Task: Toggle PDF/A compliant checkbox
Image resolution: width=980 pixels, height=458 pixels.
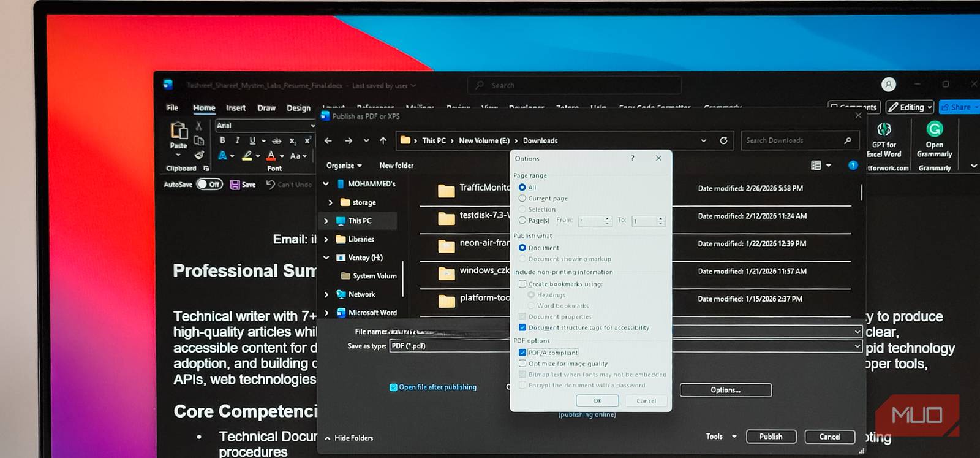Action: coord(522,353)
